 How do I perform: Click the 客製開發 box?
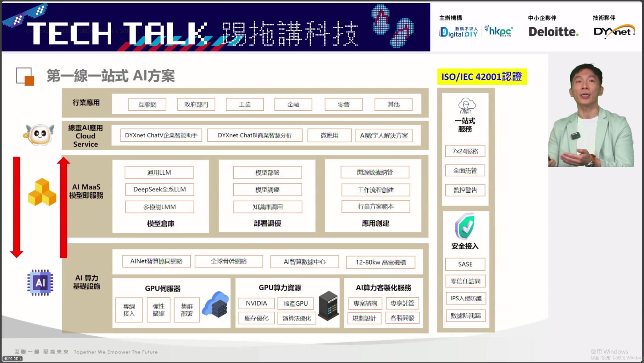(402, 318)
